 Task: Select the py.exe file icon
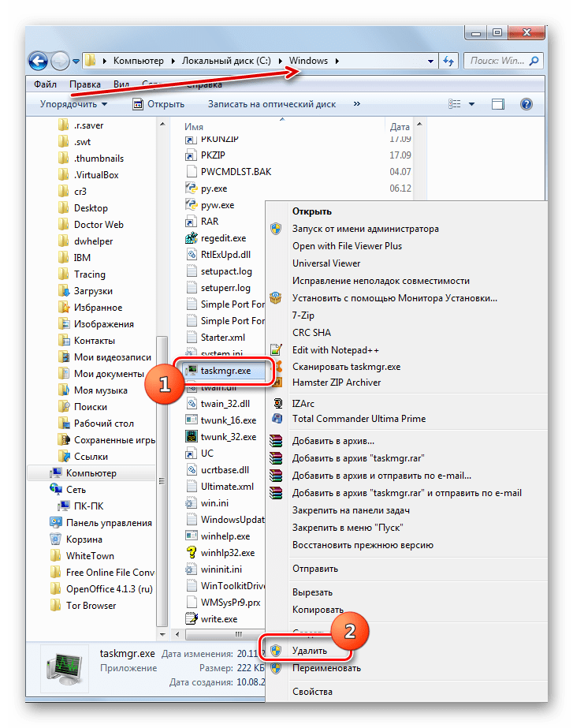pos(192,188)
